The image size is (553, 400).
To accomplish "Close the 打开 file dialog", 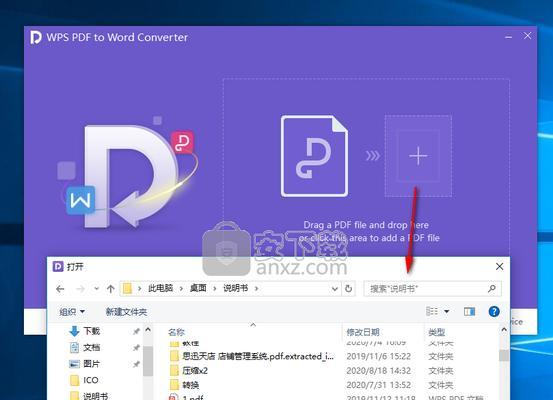I will (499, 266).
